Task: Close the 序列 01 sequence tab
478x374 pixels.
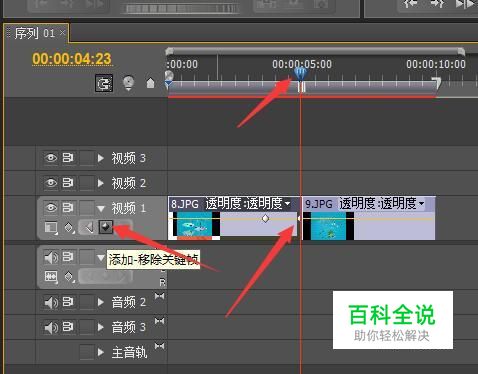Action: point(62,33)
